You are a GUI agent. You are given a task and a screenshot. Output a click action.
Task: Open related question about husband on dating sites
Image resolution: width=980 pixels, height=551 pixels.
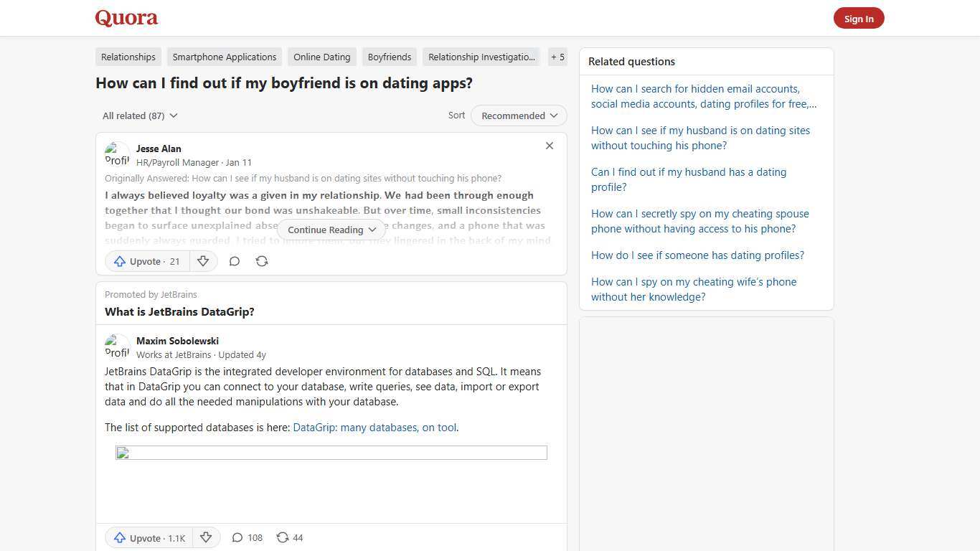point(700,138)
